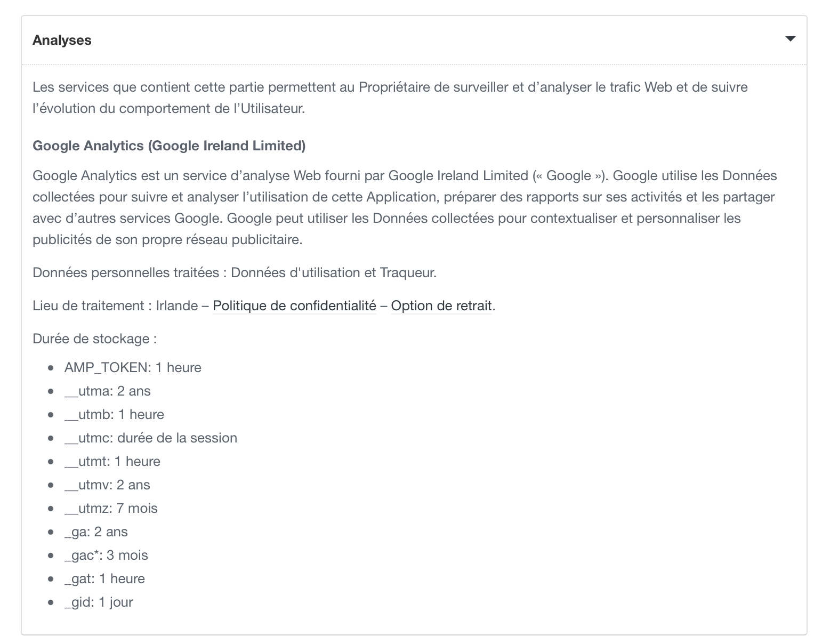Click the __utmc session duration entry
Image resolution: width=822 pixels, height=644 pixels.
tap(150, 438)
